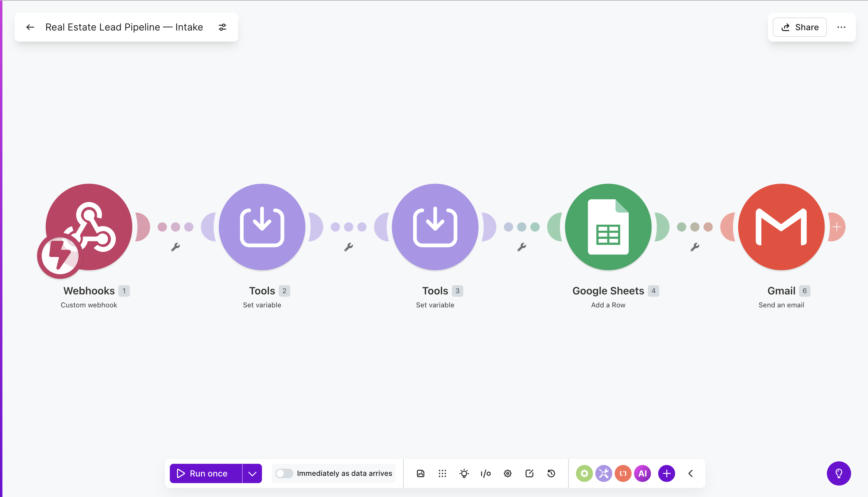This screenshot has width=868, height=497.
Task: Click the instant trigger lightning bolt badge
Action: tap(60, 255)
